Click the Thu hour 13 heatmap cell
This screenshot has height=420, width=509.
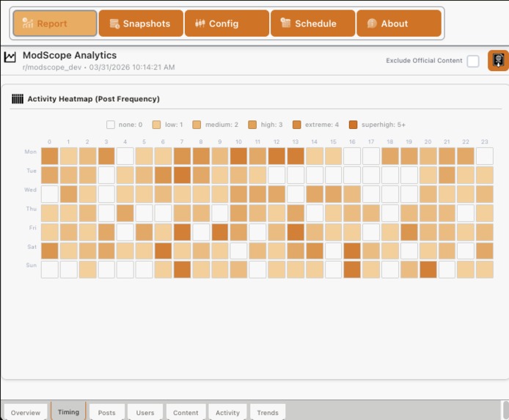point(296,213)
